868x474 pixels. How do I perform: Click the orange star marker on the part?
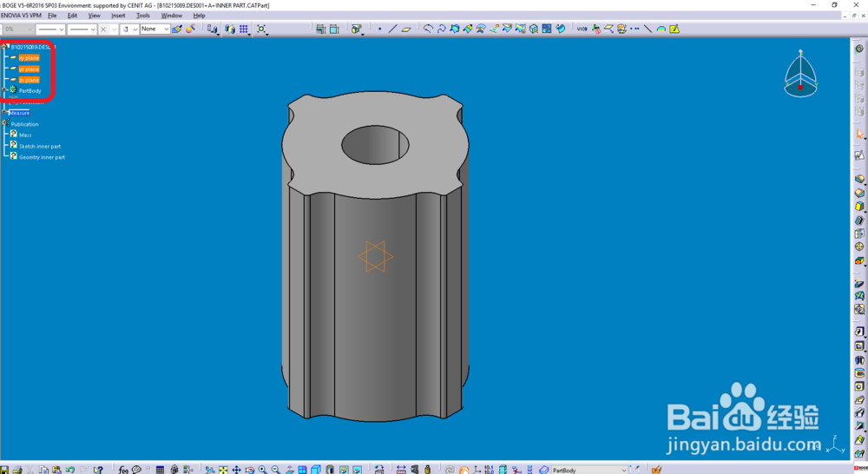tap(375, 256)
